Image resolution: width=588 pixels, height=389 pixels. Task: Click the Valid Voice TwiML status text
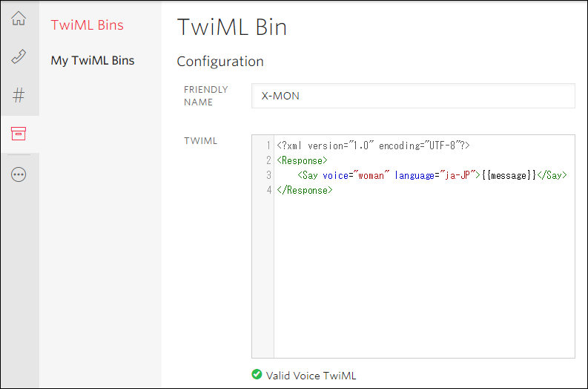311,376
